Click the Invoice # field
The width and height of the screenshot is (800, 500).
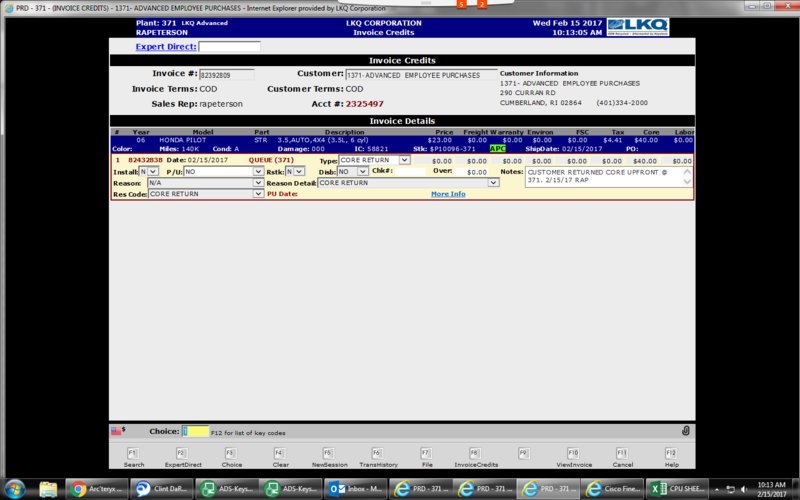(227, 75)
